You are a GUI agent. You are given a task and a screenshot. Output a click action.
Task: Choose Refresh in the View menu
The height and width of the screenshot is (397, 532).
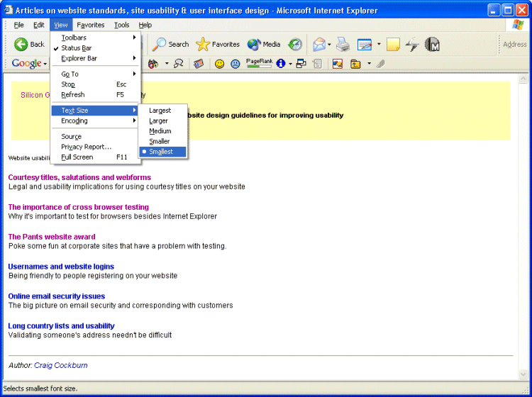click(x=95, y=94)
